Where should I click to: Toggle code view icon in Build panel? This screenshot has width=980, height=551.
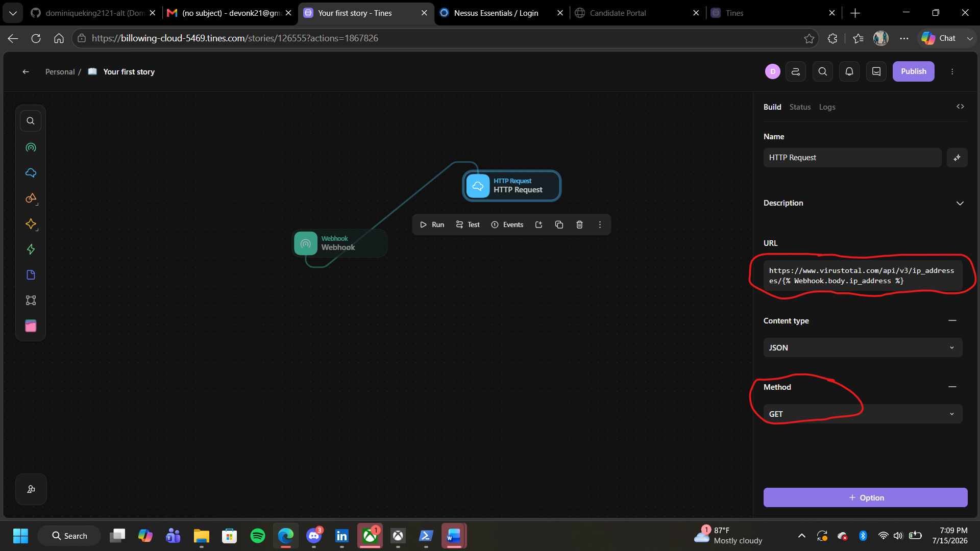coord(960,107)
